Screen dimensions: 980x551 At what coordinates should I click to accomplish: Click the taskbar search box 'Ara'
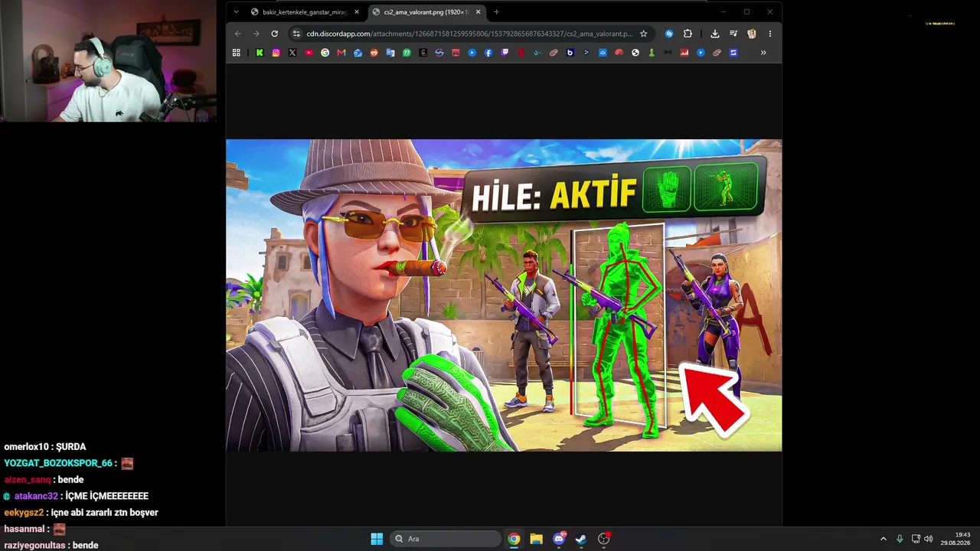point(446,539)
